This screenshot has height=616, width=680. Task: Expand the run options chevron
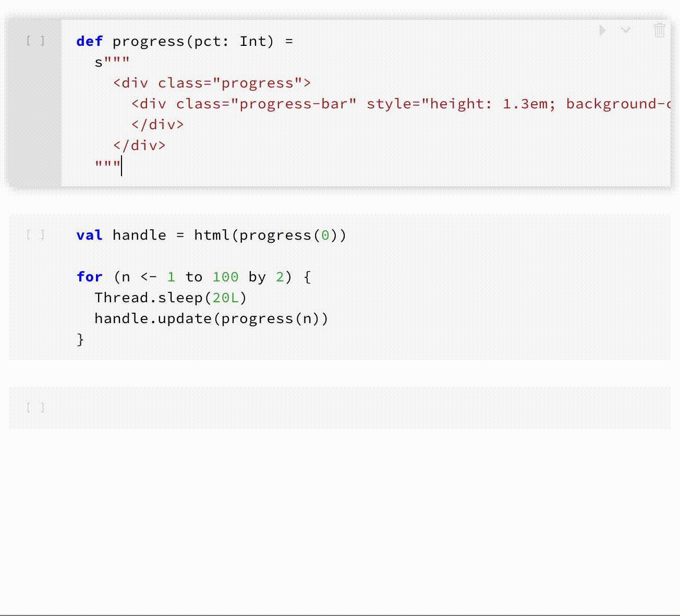click(x=626, y=31)
